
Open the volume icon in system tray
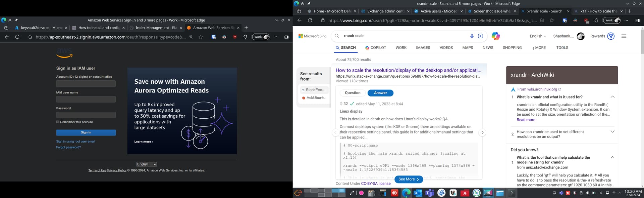coord(587,193)
